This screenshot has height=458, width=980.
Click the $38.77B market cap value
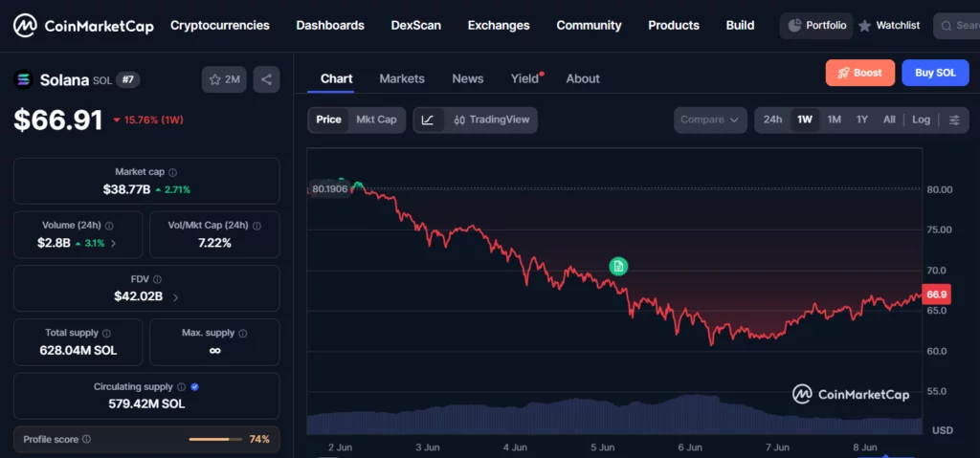127,189
